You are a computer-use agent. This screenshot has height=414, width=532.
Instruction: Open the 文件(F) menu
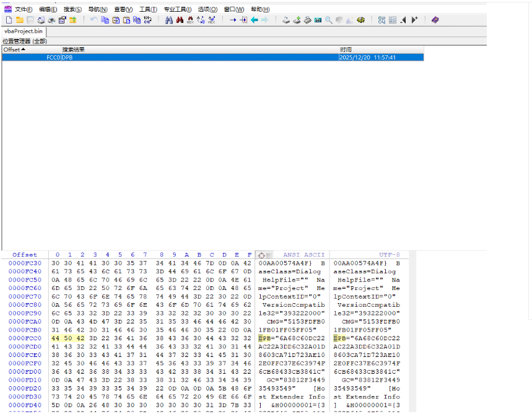23,9
